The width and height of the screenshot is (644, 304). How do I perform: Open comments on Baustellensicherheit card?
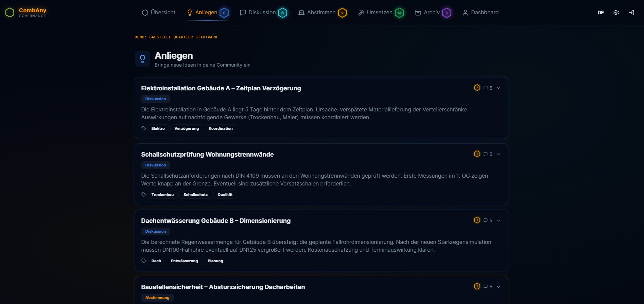tap(488, 287)
